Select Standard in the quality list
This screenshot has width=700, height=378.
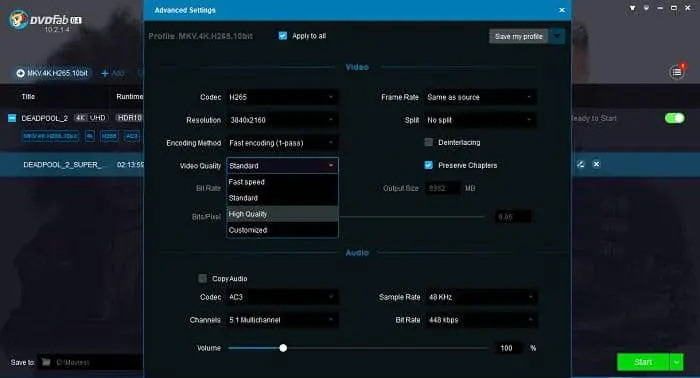click(282, 198)
